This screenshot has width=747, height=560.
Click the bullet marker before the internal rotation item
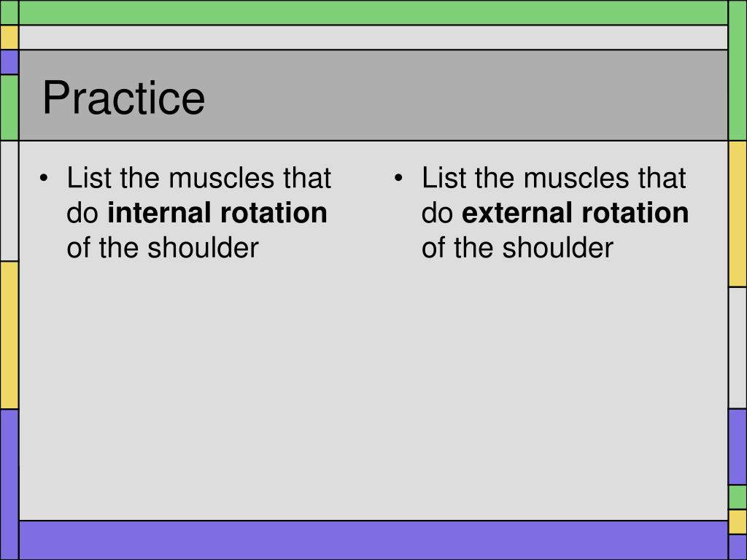44,179
